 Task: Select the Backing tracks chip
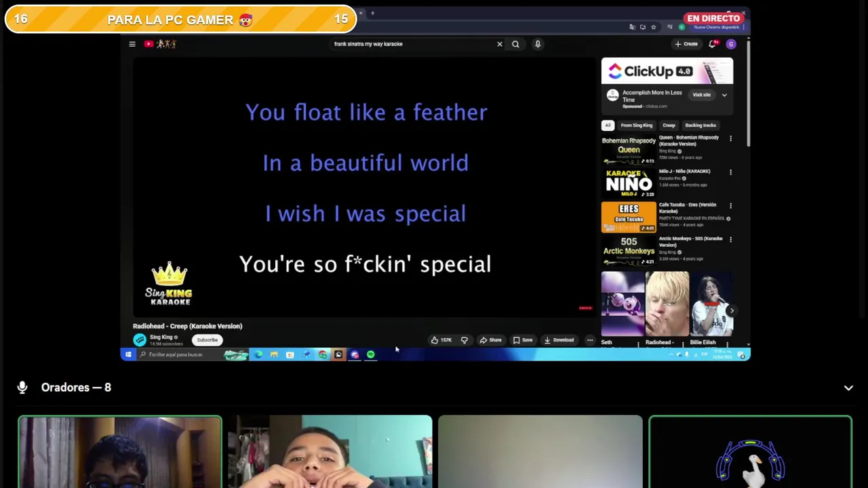click(x=701, y=125)
